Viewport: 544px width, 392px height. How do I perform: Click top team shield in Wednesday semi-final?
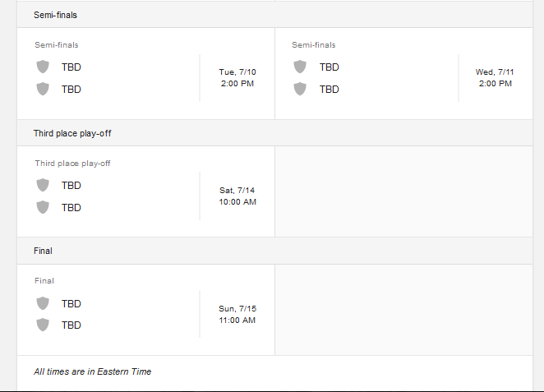point(301,67)
